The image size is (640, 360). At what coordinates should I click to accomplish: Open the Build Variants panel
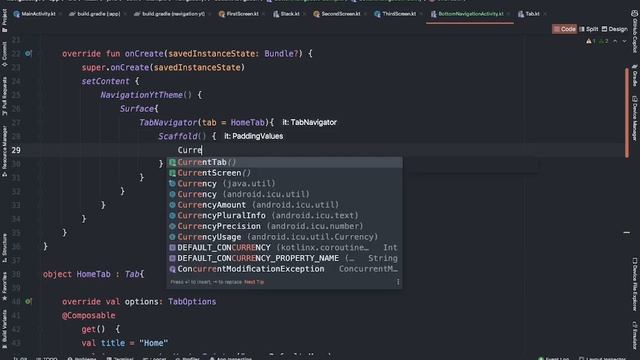[x=4, y=329]
